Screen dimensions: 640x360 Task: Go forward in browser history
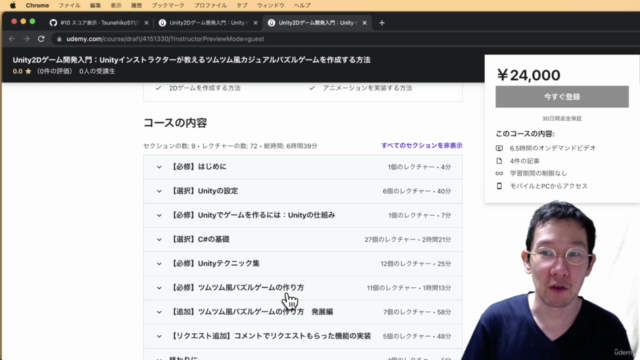[27, 39]
